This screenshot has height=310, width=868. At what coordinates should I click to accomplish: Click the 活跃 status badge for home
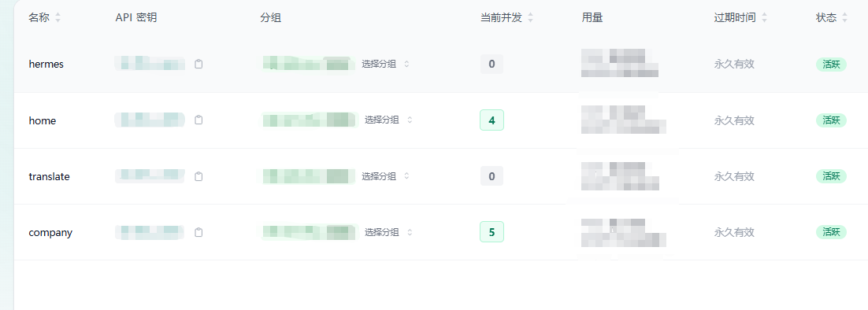(x=831, y=120)
